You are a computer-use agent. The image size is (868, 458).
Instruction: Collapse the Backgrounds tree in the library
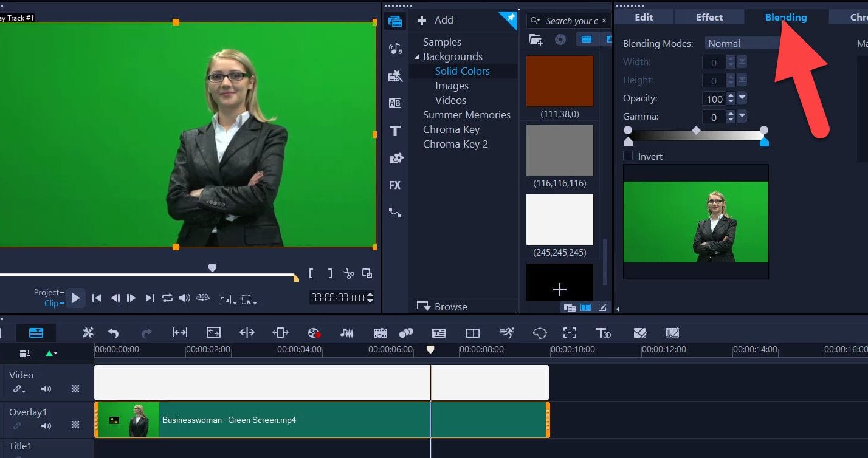(418, 56)
